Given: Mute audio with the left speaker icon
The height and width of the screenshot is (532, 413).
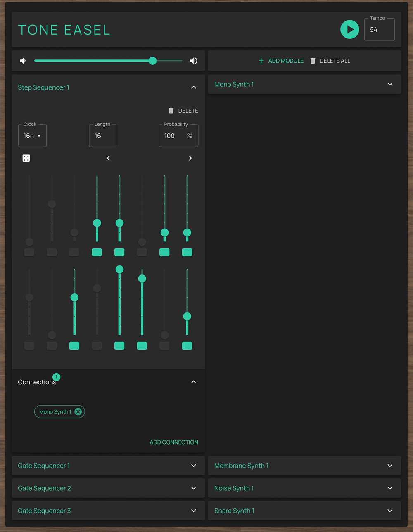Looking at the screenshot, I should (x=23, y=61).
